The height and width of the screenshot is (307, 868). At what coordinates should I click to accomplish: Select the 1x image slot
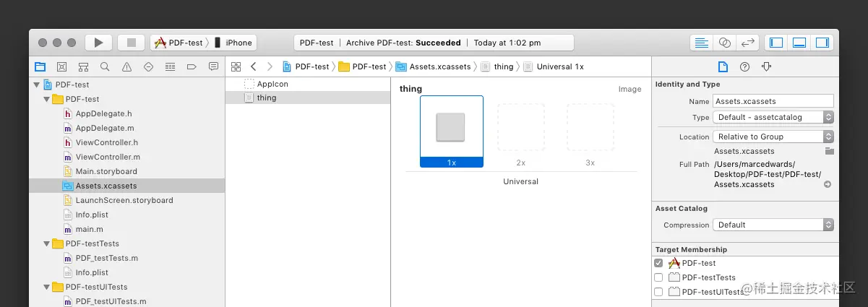(x=452, y=131)
